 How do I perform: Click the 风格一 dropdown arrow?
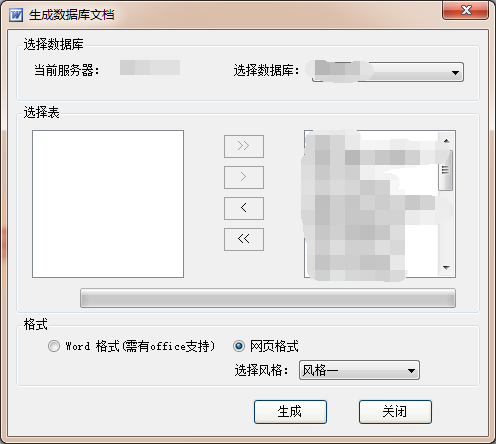pos(411,370)
